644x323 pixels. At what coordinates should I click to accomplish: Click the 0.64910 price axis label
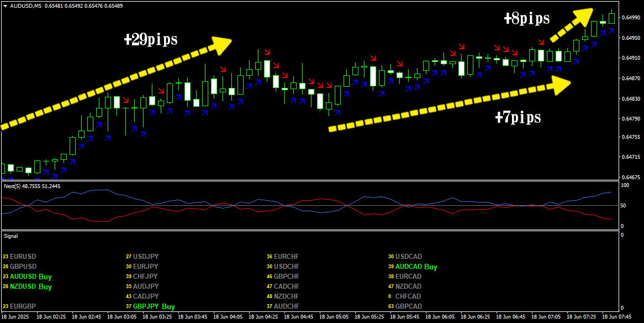click(x=630, y=59)
